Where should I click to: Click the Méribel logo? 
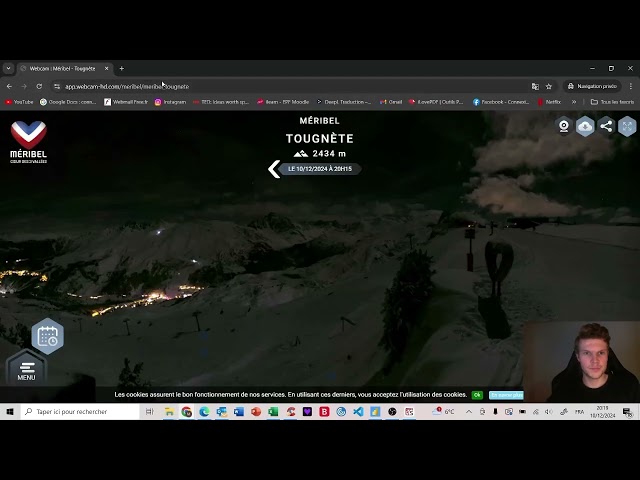tap(29, 142)
